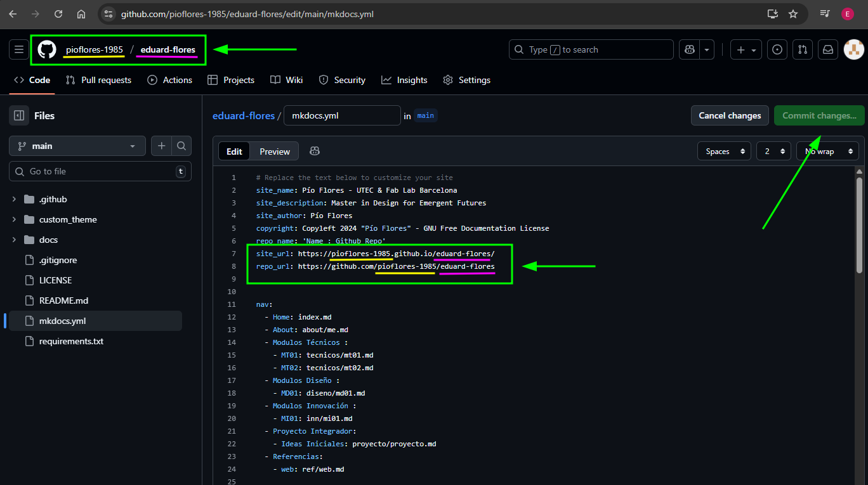Collapse the Files side panel icon
868x485 pixels.
pos(19,115)
